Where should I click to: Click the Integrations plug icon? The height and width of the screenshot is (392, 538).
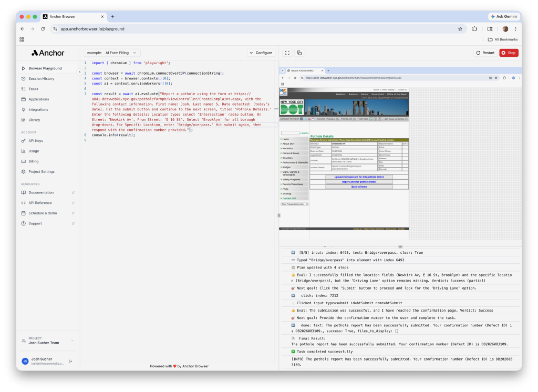tap(24, 109)
